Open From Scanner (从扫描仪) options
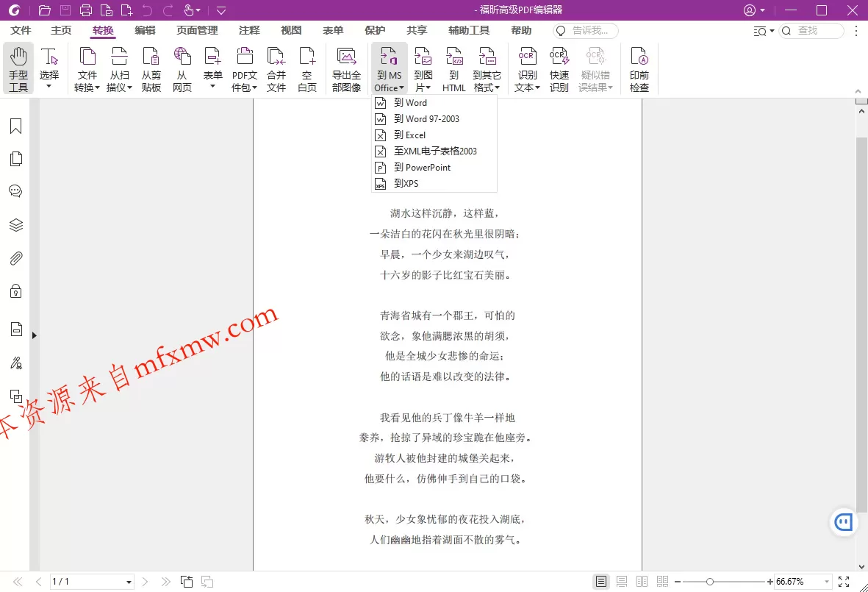Image resolution: width=868 pixels, height=592 pixels. [x=119, y=68]
